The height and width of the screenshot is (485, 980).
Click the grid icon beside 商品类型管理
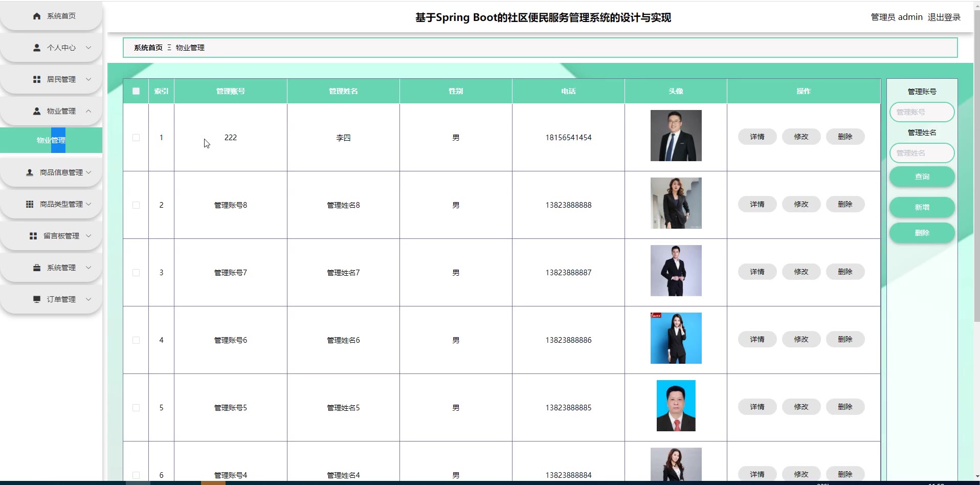point(30,204)
